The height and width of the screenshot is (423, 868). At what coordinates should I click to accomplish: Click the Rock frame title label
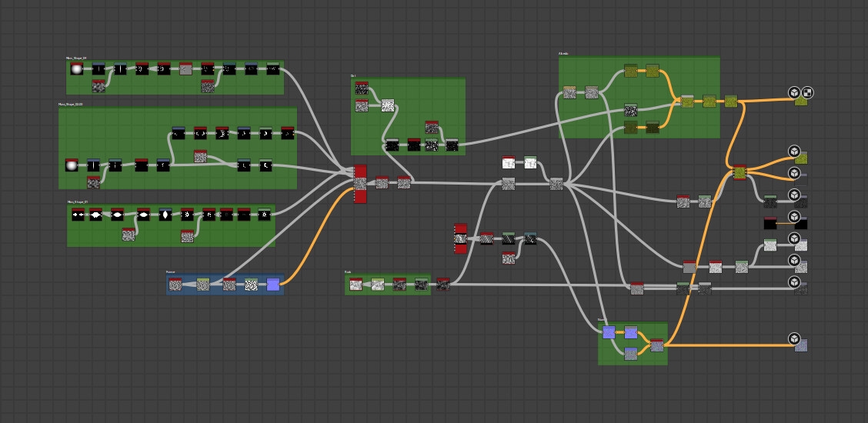348,271
